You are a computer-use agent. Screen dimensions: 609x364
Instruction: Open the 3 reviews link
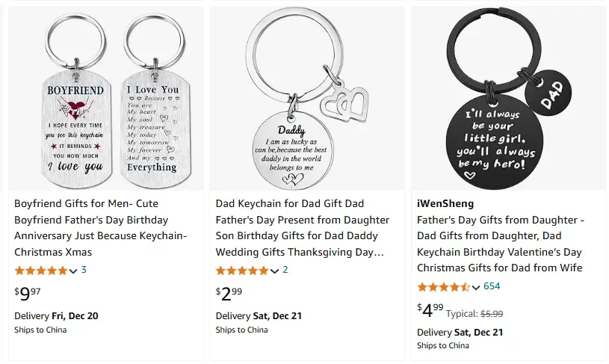pyautogui.click(x=84, y=270)
